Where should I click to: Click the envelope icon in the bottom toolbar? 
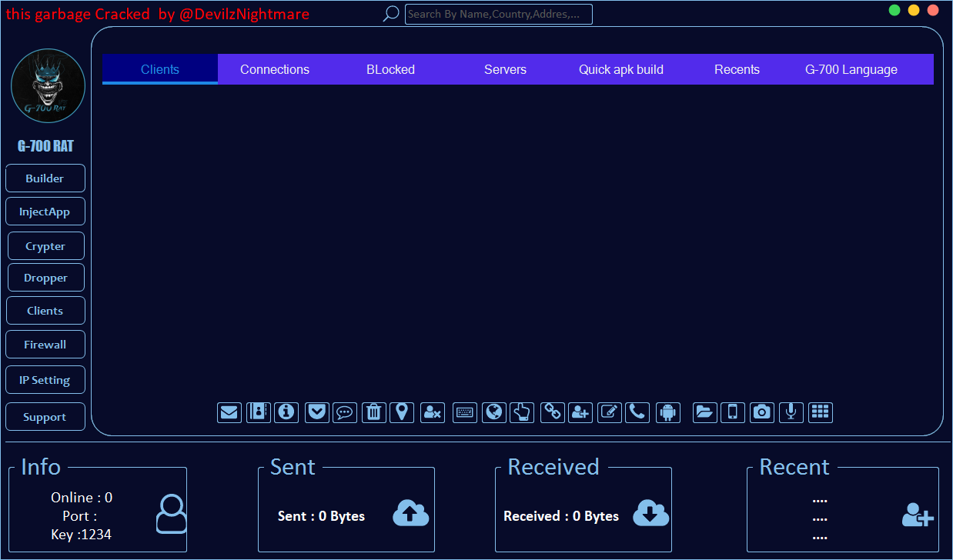click(229, 412)
